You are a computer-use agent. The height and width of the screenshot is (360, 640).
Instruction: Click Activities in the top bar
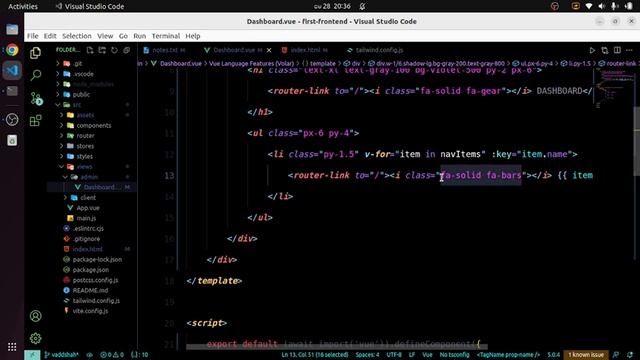[x=23, y=6]
